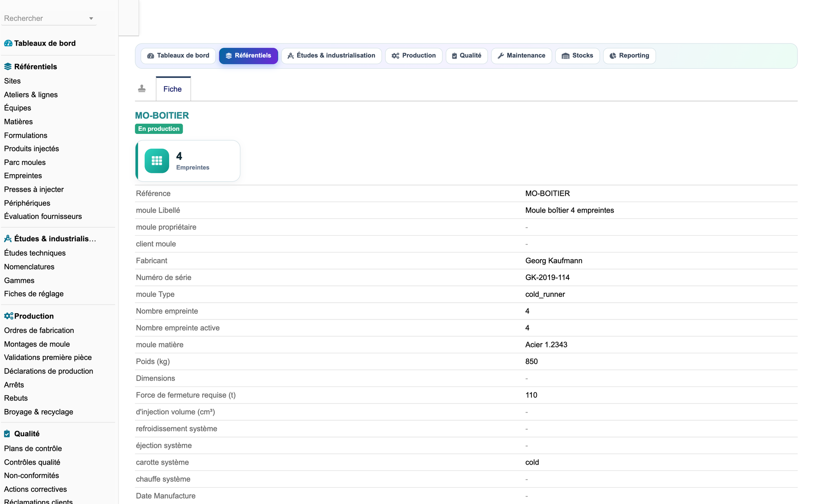Open Actions correctives in sidebar
This screenshot has width=815, height=504.
[36, 489]
